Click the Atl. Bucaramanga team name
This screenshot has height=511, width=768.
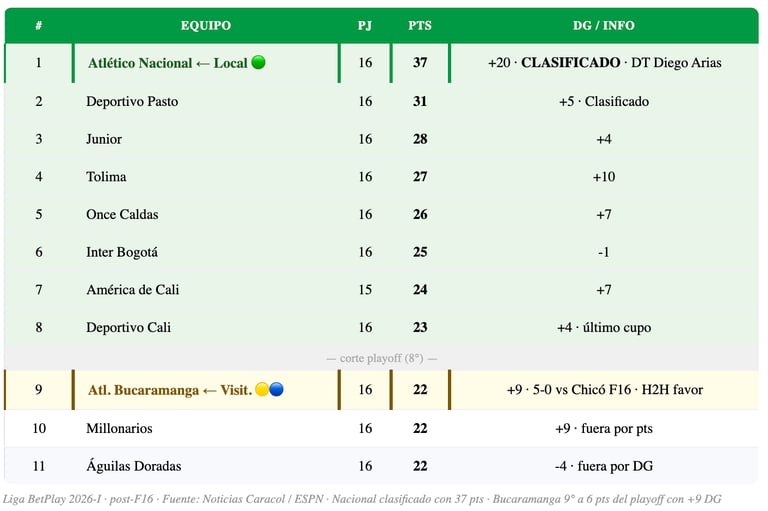tap(143, 390)
